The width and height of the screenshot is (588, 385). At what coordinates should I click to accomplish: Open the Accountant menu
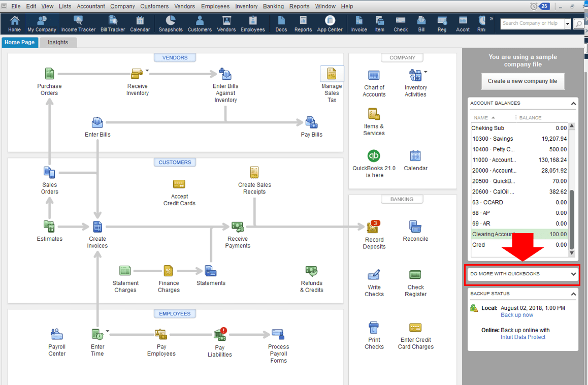tap(91, 6)
